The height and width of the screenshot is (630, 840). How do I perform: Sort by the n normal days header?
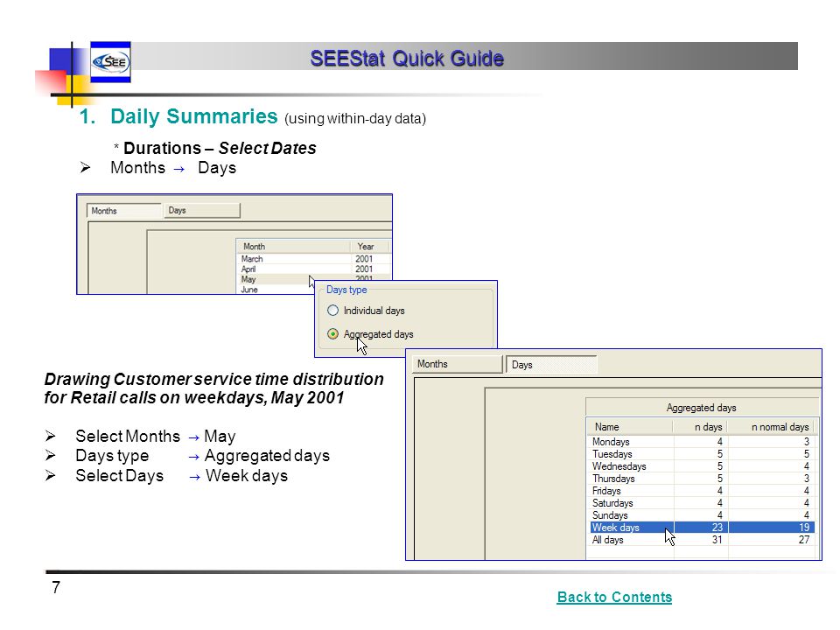click(x=770, y=427)
